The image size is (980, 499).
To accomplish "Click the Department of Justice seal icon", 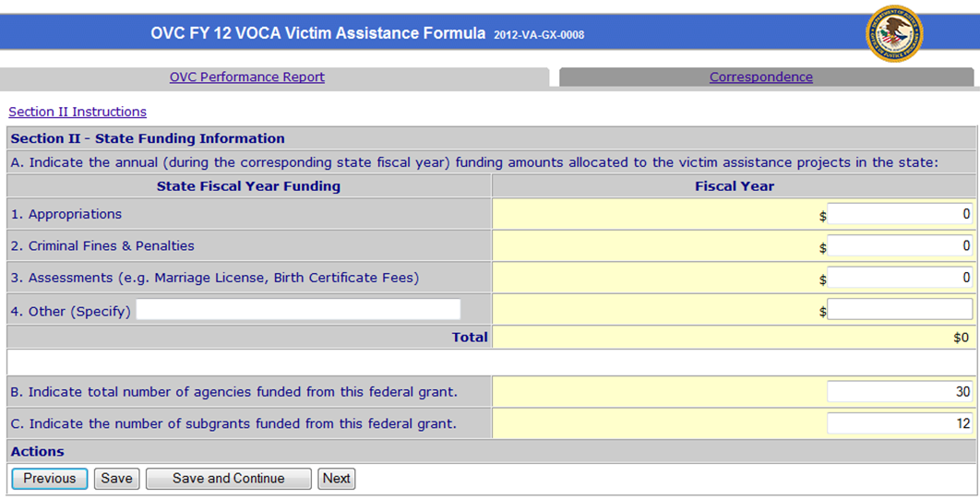I will click(x=893, y=33).
